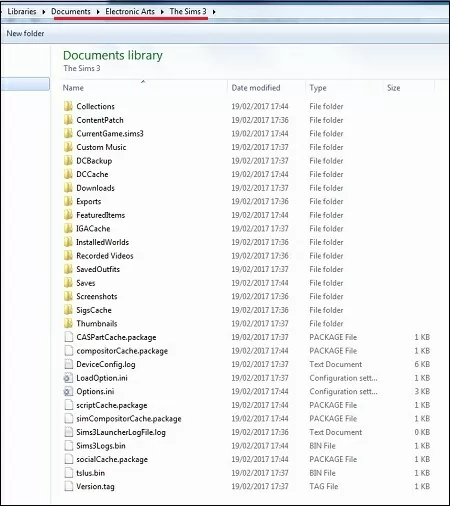Image resolution: width=450 pixels, height=506 pixels.
Task: Expand the arrow after The Sims 3 breadcrumb
Action: tap(214, 12)
